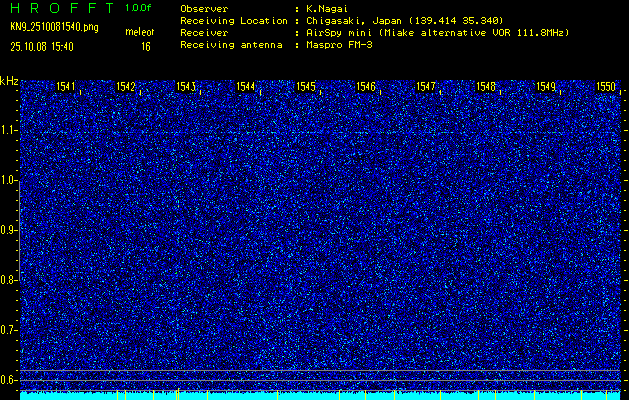Screen dimensions: 629x400
Task: Jump to the 1543 time marker
Action: [x=186, y=87]
